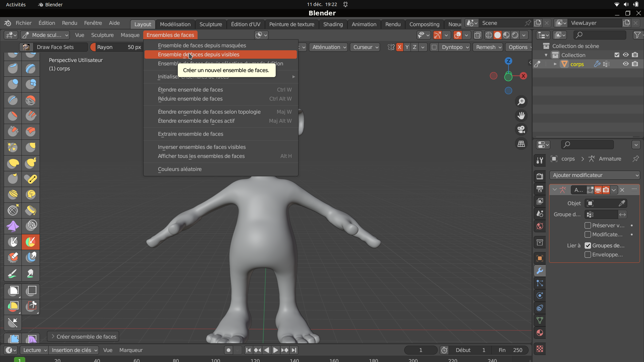
Task: Expand the corps object tree arrow
Action: 555,64
